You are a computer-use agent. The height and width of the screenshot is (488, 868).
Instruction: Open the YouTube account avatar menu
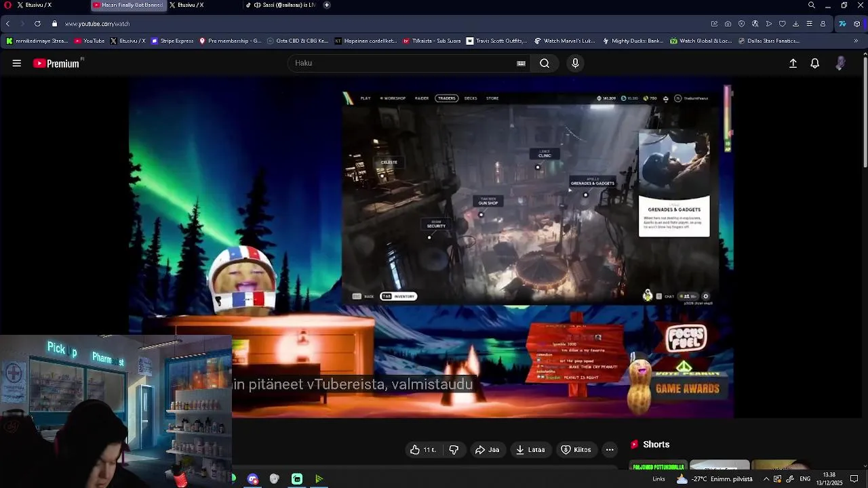(x=840, y=63)
